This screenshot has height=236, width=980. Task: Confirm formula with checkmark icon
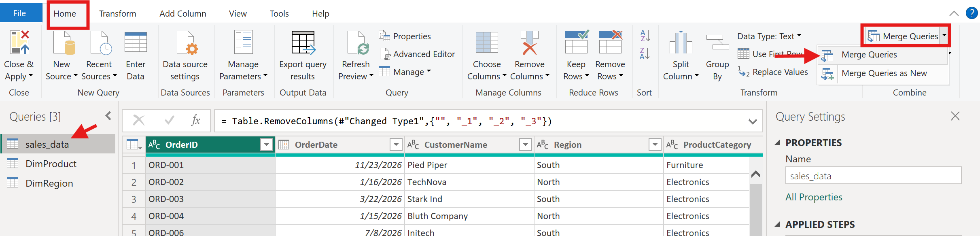[x=170, y=120]
